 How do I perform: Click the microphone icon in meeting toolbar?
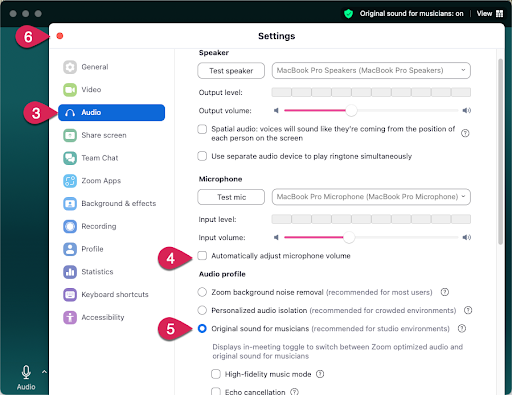[x=26, y=372]
